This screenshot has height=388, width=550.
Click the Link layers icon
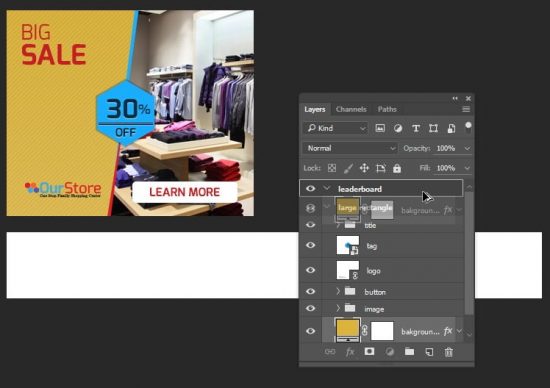[x=330, y=352]
